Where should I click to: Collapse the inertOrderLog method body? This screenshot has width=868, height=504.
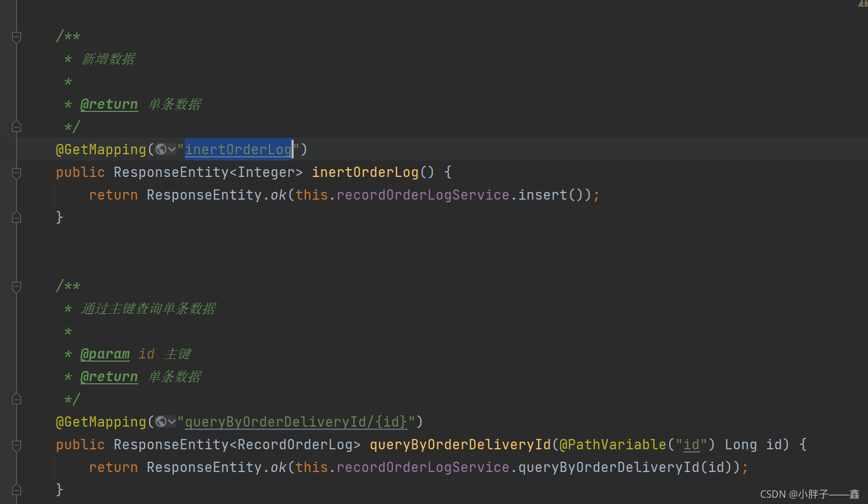[x=17, y=173]
